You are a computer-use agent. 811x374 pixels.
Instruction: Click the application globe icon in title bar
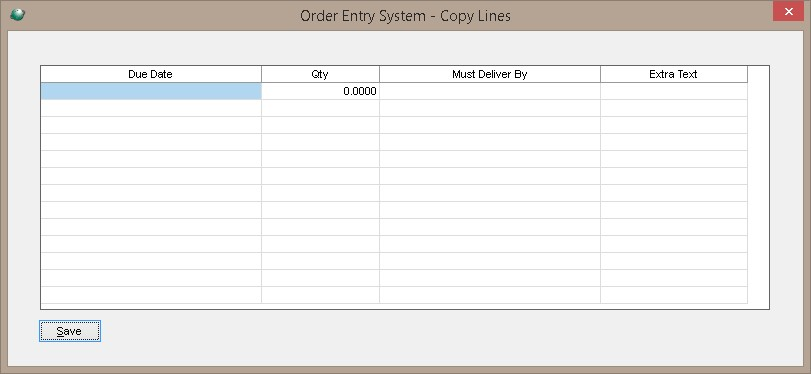(17, 14)
